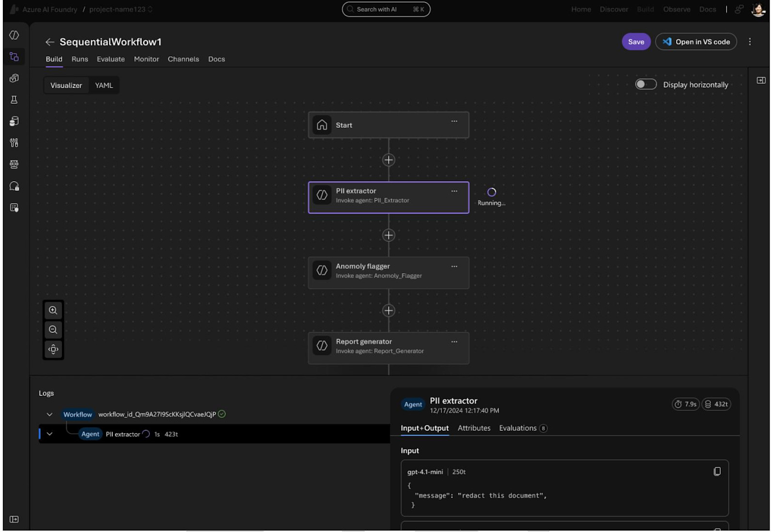The height and width of the screenshot is (532, 775).
Task: Go to Observe in top navigation
Action: coord(677,9)
